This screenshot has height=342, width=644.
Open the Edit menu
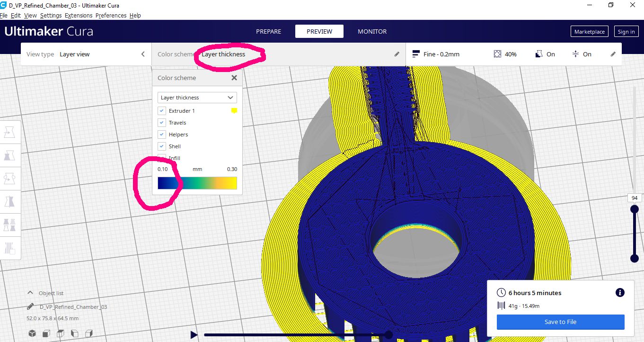pos(16,16)
